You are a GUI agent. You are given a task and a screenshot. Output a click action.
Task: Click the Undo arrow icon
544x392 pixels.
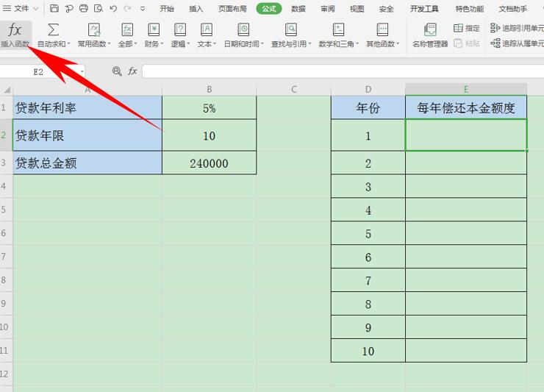pyautogui.click(x=113, y=8)
